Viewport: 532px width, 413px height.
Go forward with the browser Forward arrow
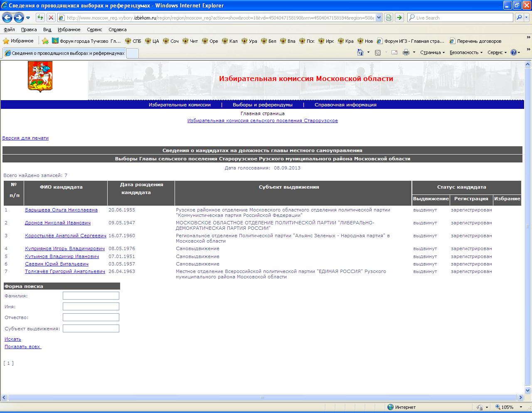[x=19, y=17]
